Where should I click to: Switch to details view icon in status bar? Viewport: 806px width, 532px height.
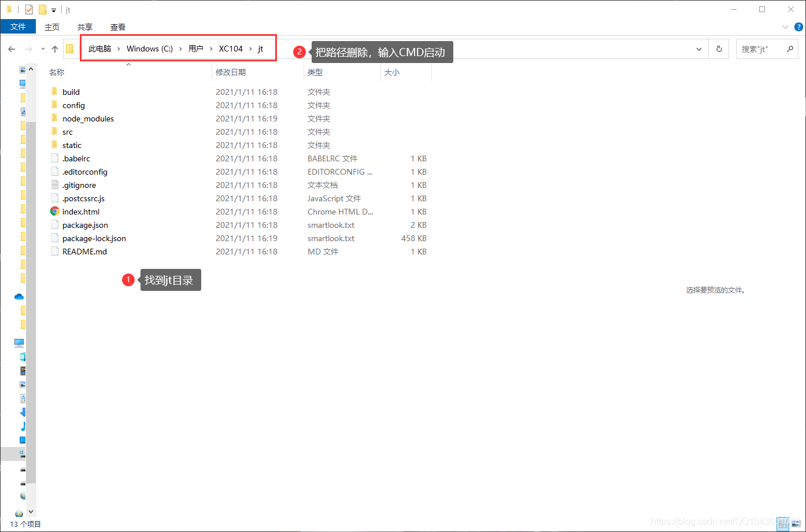click(x=782, y=523)
